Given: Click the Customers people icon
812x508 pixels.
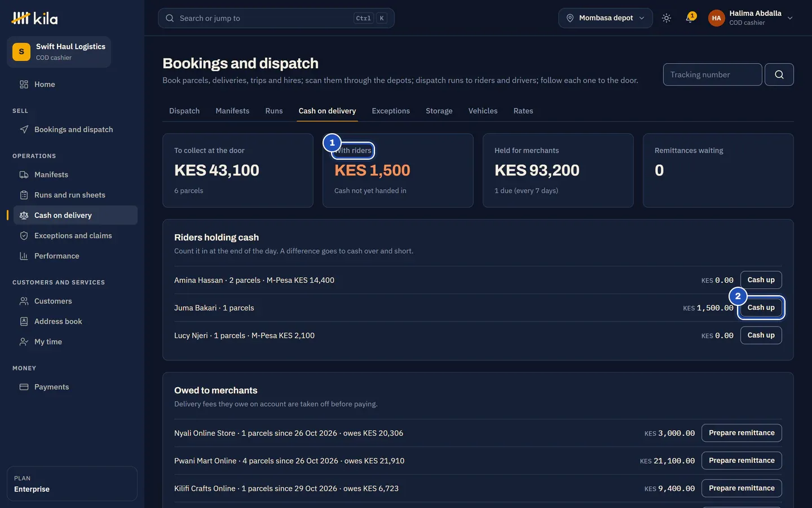Looking at the screenshot, I should [x=24, y=301].
